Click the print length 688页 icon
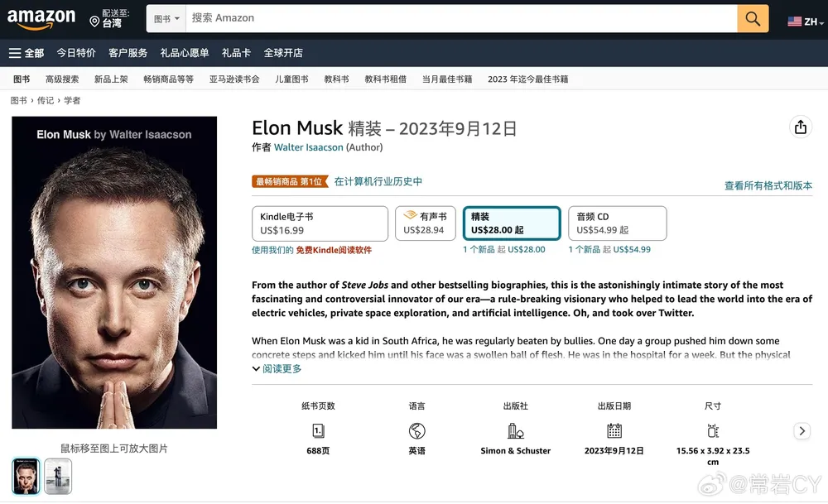828x504 pixels. click(x=318, y=431)
